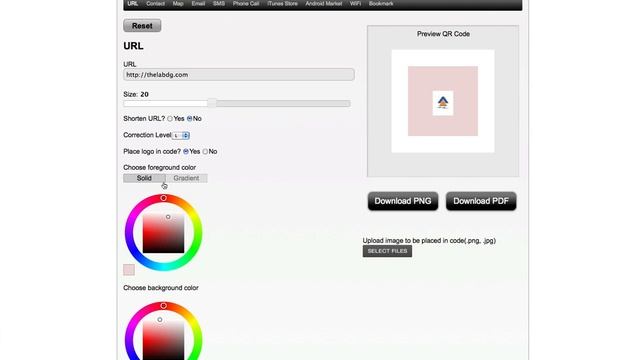Click SELECT FILES to upload logo
640x360 pixels.
387,251
